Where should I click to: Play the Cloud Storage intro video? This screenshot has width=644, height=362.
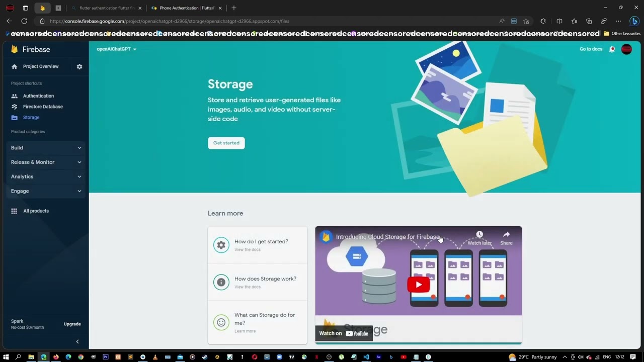point(419,285)
